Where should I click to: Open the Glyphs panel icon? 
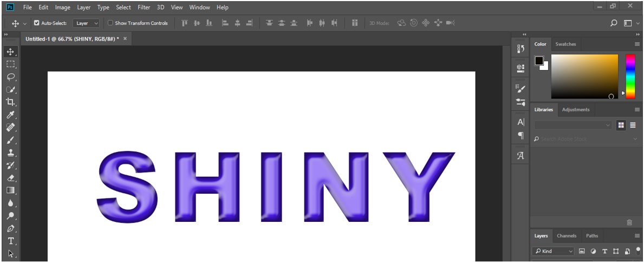[x=521, y=156]
